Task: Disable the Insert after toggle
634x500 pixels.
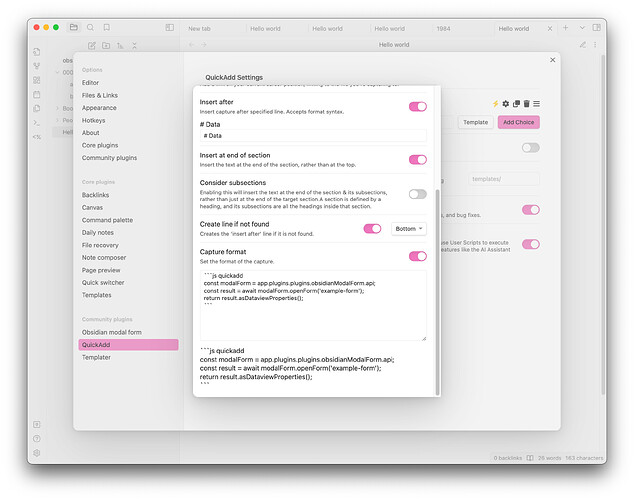Action: tap(418, 107)
